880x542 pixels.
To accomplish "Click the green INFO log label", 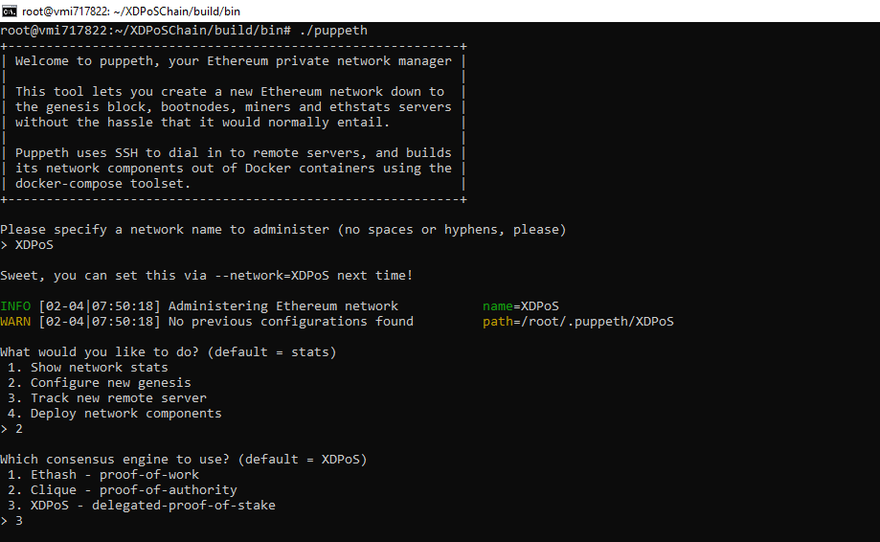I will pos(15,306).
